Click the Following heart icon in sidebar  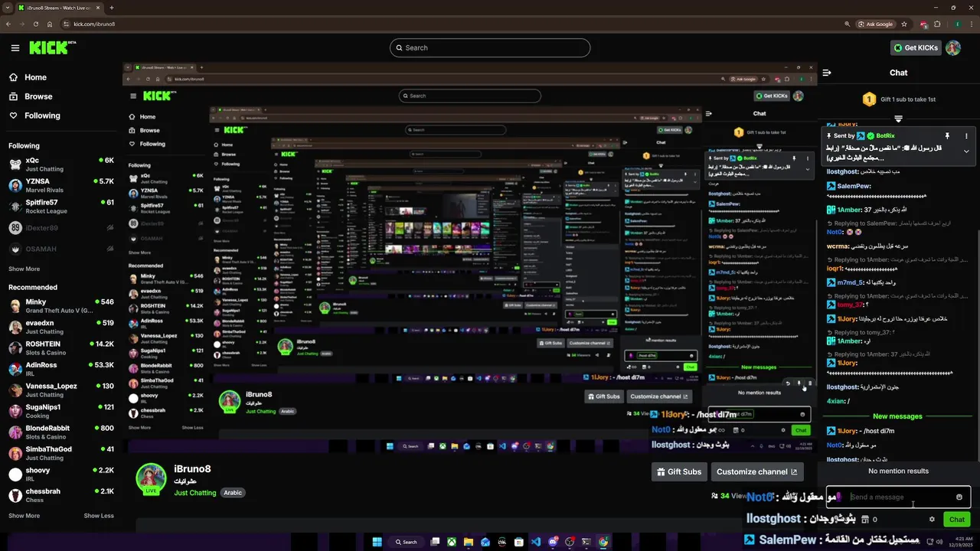pyautogui.click(x=13, y=116)
